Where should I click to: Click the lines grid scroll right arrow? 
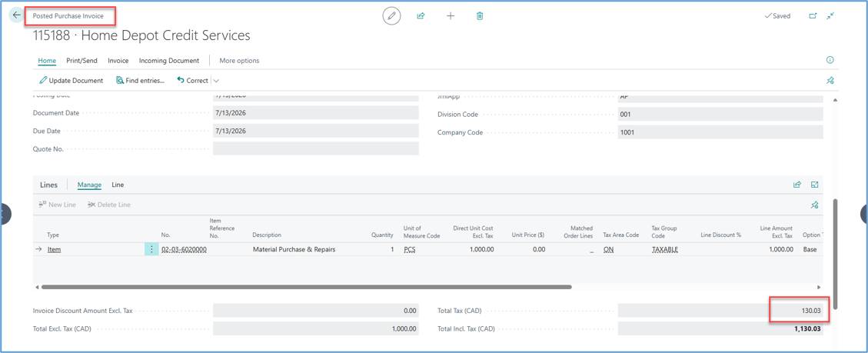pos(819,287)
